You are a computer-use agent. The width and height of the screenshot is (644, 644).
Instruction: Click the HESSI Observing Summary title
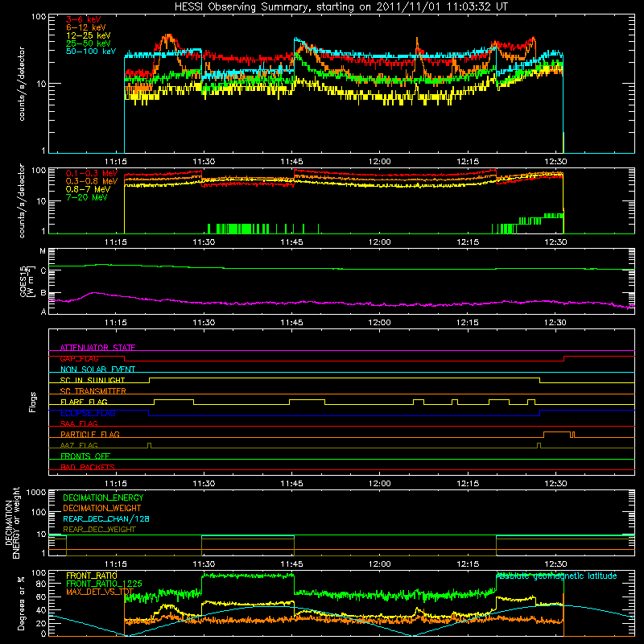click(x=341, y=6)
